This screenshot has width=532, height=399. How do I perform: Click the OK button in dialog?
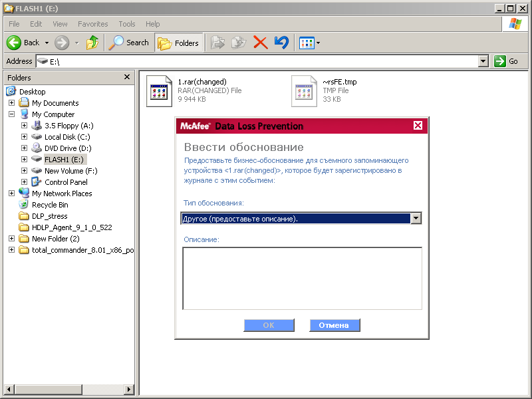tap(269, 325)
